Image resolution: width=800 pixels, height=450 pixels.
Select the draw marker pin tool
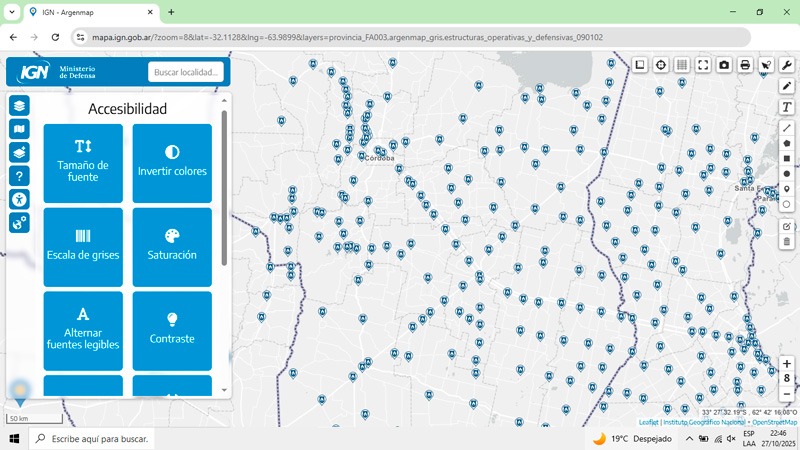tap(787, 189)
